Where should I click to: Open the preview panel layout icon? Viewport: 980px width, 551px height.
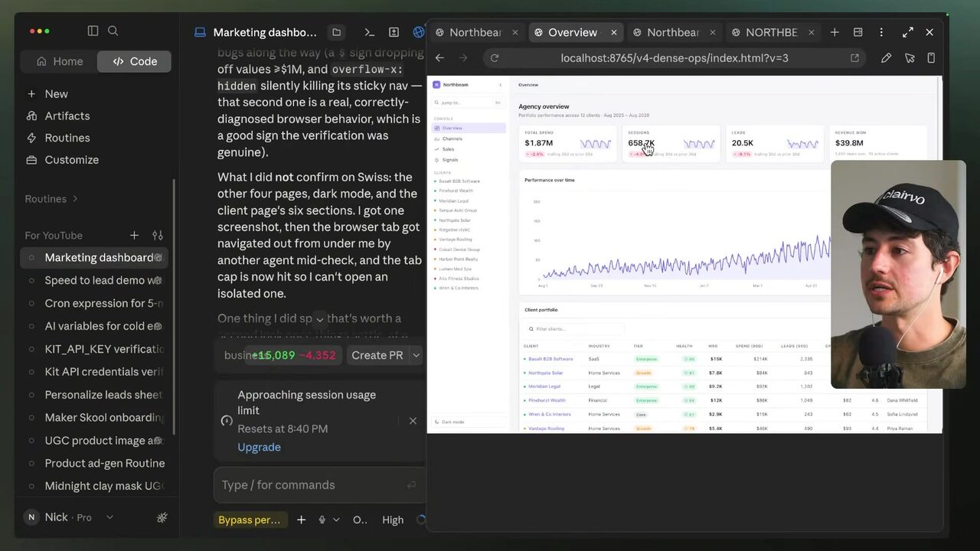click(x=857, y=32)
